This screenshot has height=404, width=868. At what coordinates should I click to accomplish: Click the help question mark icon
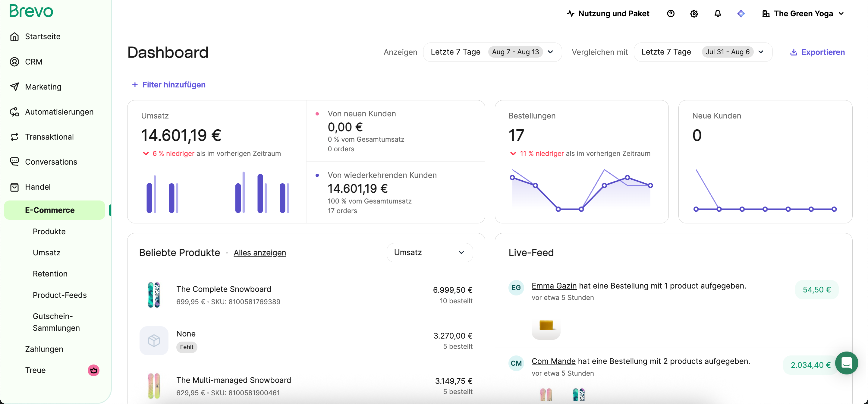click(671, 14)
